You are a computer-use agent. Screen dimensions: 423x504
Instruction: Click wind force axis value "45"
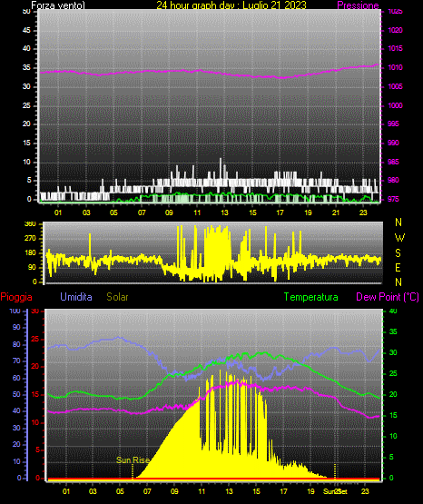(x=26, y=30)
